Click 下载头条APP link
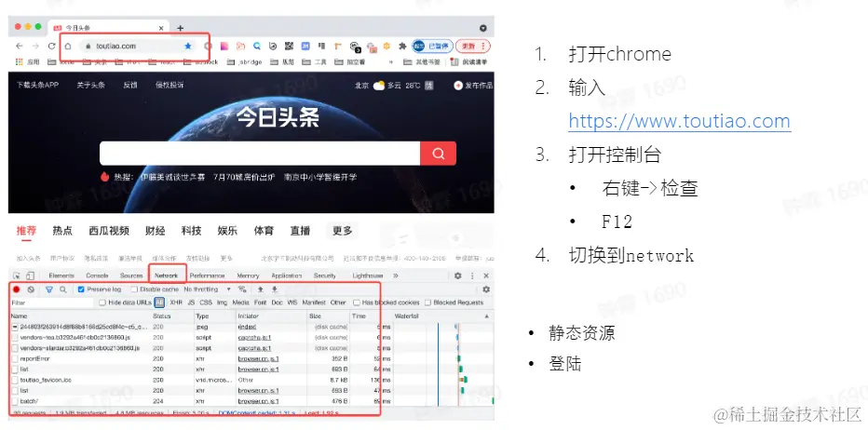This screenshot has width=868, height=430. [x=37, y=86]
